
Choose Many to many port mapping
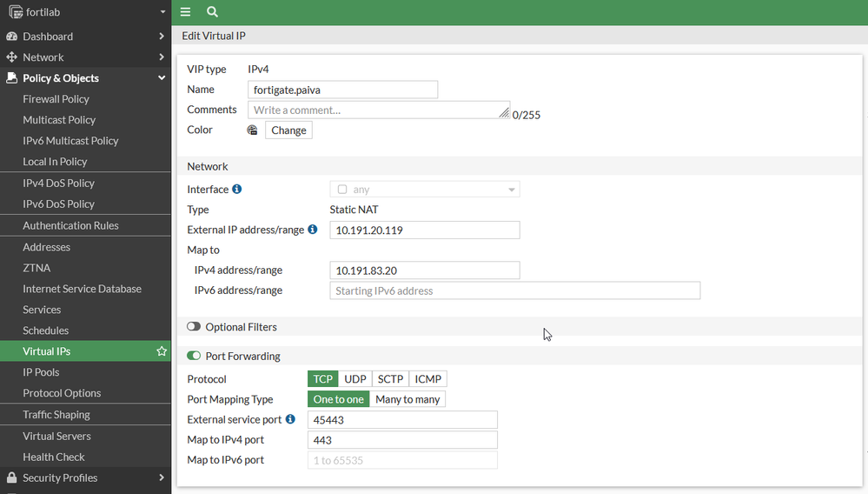[407, 399]
